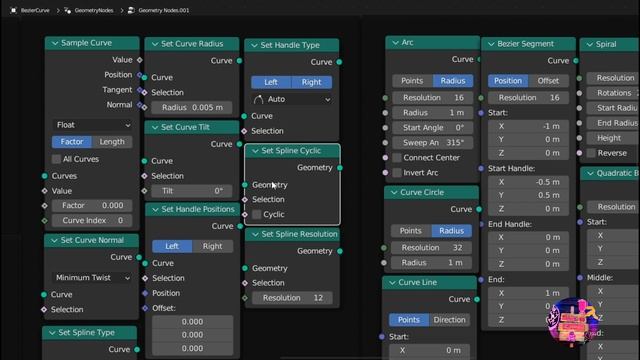Viewport: 640px width, 360px height.
Task: Select Position mode in Bezier Segment
Action: (508, 81)
